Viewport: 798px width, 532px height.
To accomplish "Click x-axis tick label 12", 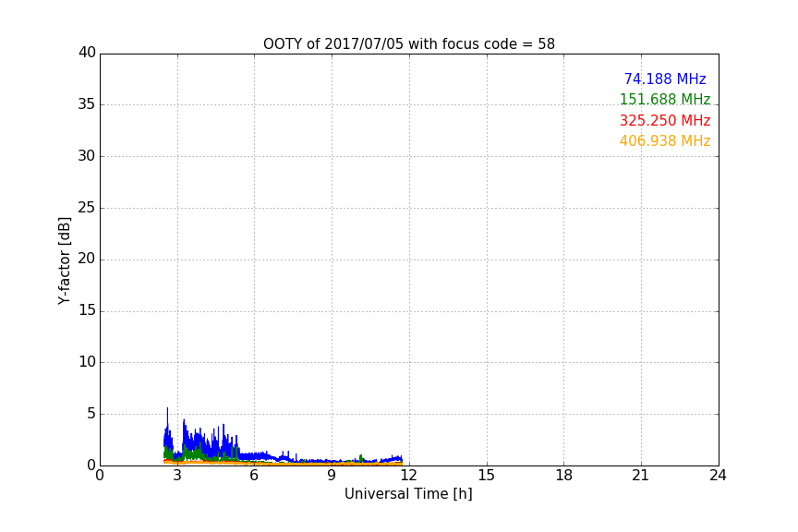I will coord(408,476).
